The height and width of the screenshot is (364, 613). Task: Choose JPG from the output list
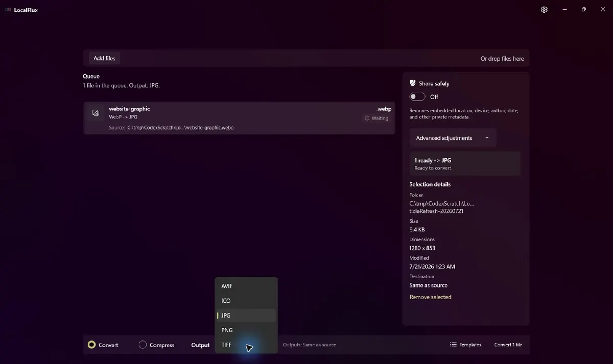(x=246, y=316)
